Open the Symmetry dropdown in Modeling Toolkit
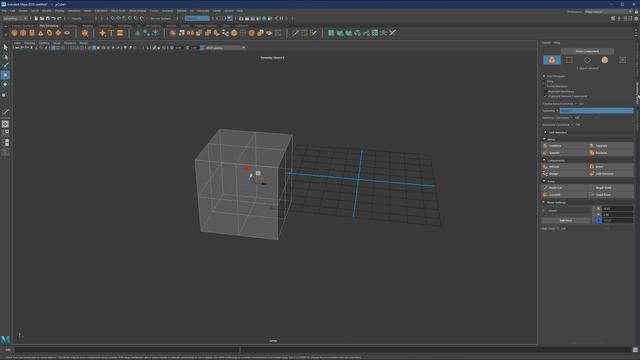 [596, 111]
